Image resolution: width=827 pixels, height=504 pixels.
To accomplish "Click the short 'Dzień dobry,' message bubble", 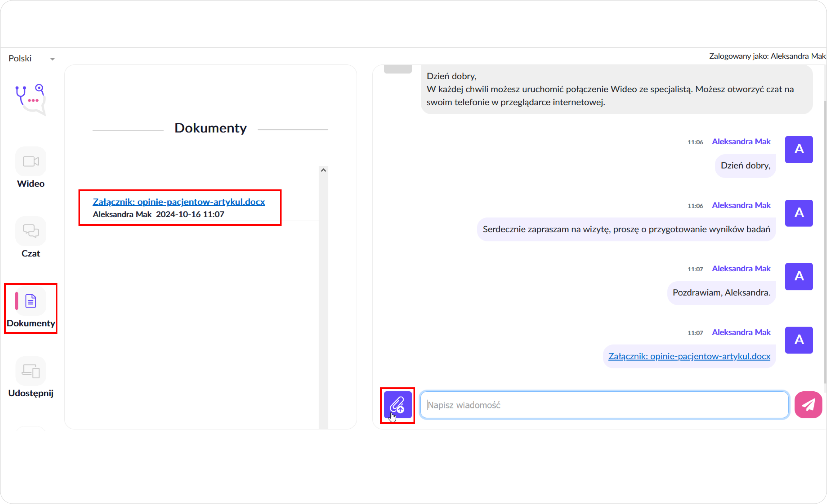I will point(745,166).
